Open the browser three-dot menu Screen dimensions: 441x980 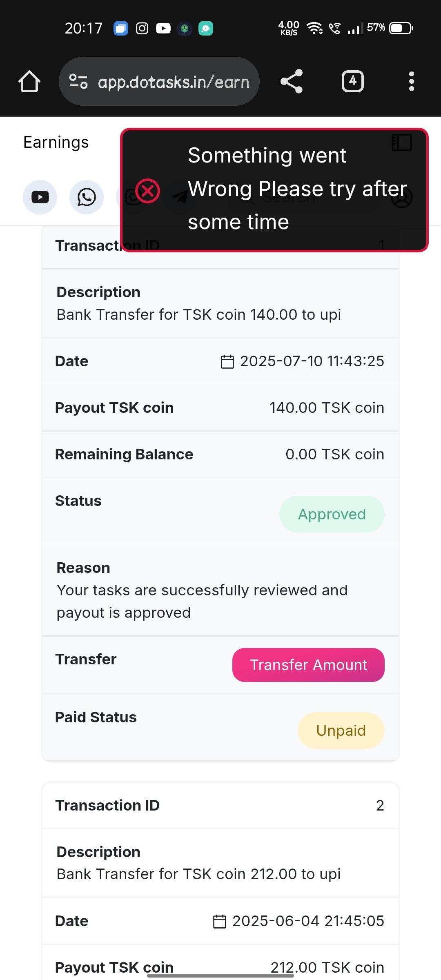point(412,81)
